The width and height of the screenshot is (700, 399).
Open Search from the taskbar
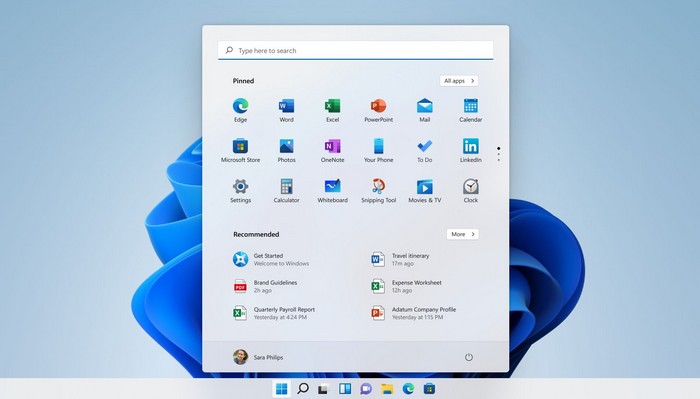pyautogui.click(x=303, y=389)
